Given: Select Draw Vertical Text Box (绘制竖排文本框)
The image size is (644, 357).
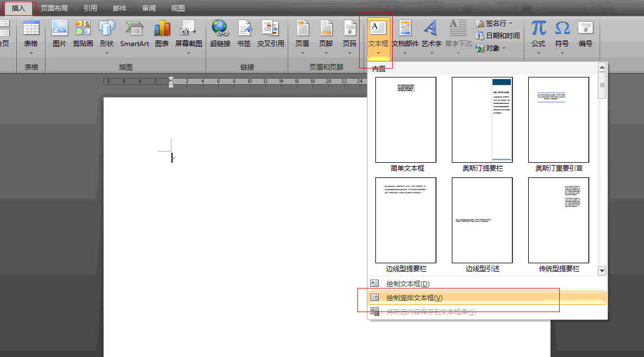Looking at the screenshot, I should (487, 298).
